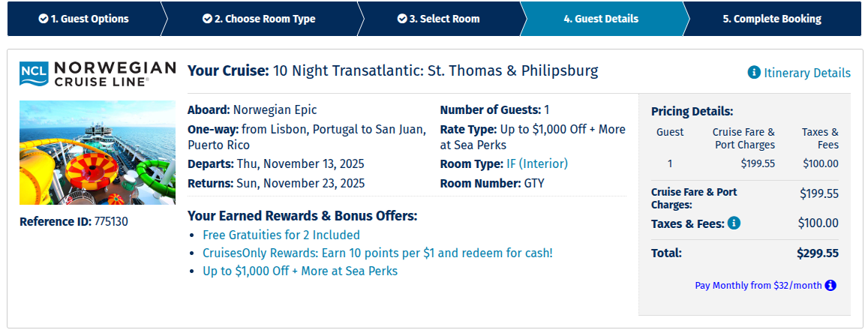Click the Norwegian Epic ship photo thumbnail
Image resolution: width=868 pixels, height=330 pixels.
click(x=98, y=152)
